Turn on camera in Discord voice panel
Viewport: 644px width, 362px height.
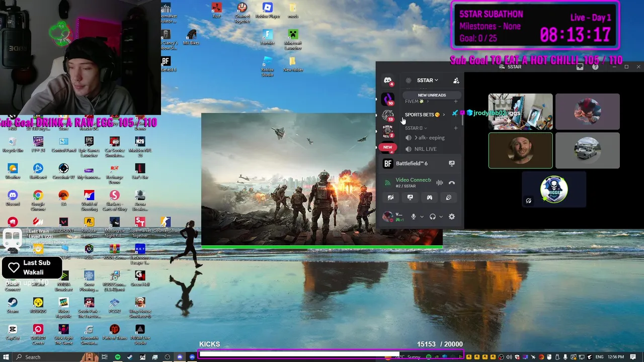(x=390, y=198)
